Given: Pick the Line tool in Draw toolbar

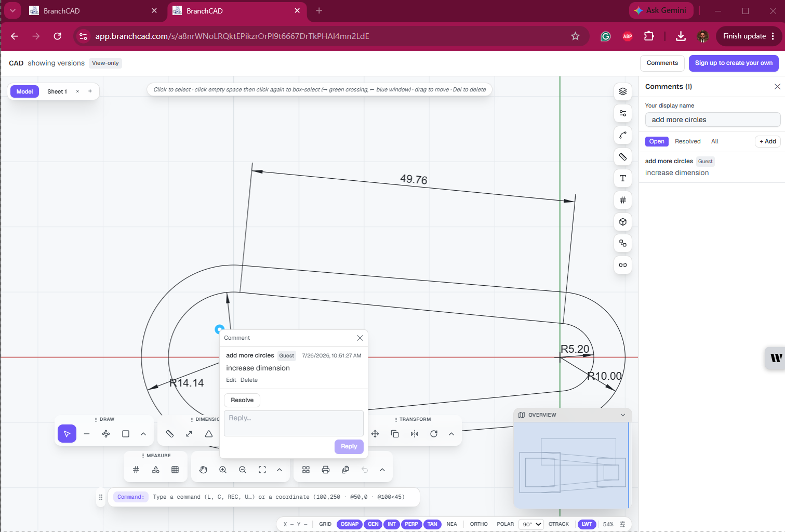Looking at the screenshot, I should coord(87,434).
